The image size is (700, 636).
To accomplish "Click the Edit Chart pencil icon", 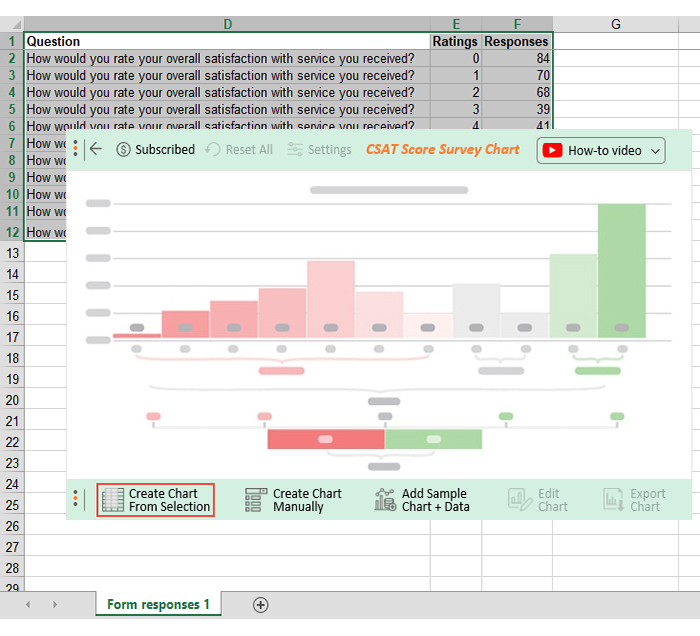I will click(x=520, y=499).
